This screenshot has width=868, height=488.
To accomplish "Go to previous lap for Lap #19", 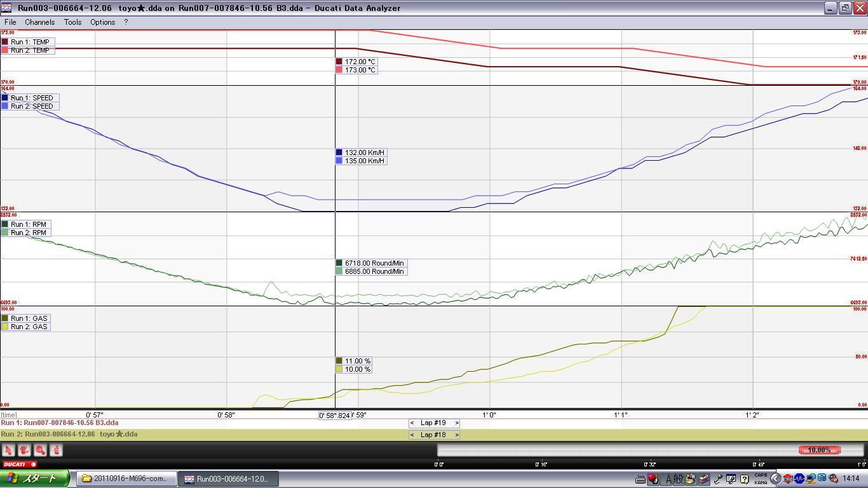I will point(412,423).
